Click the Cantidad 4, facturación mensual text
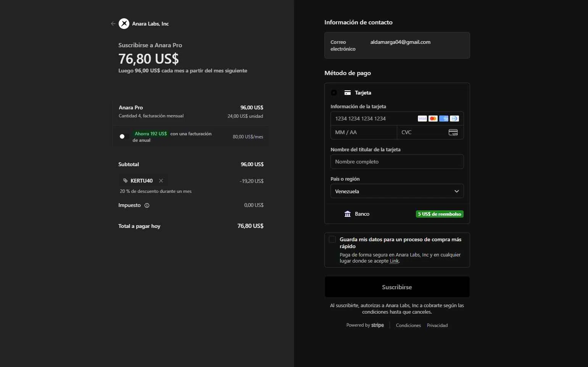The image size is (588, 367). [x=151, y=116]
